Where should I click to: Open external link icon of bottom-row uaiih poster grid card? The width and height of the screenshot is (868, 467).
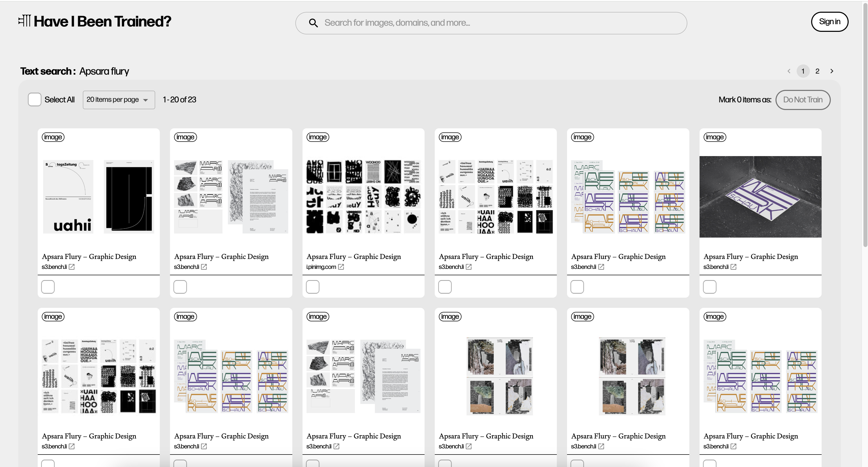pyautogui.click(x=72, y=446)
